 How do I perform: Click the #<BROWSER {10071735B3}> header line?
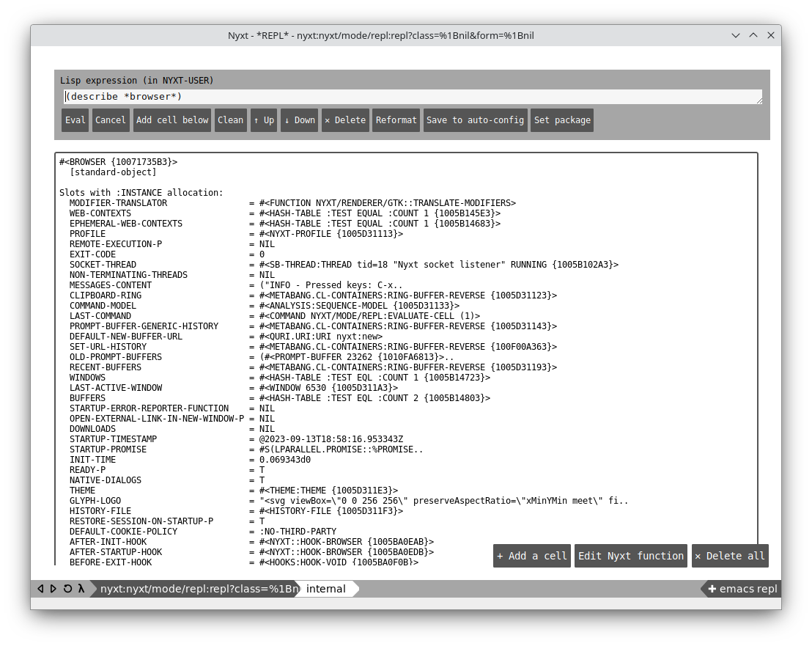coord(119,161)
